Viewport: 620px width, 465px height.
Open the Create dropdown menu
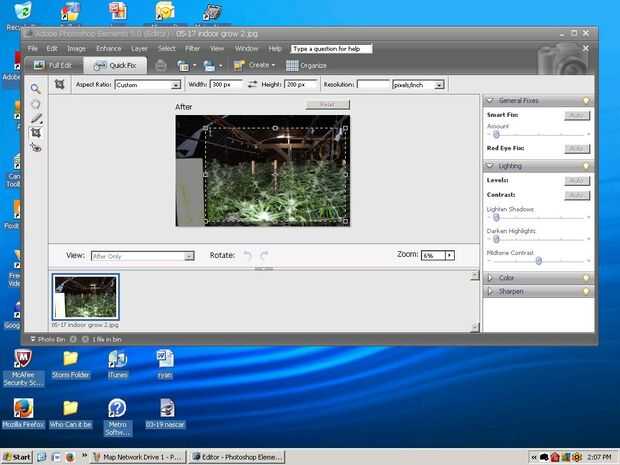(x=254, y=65)
